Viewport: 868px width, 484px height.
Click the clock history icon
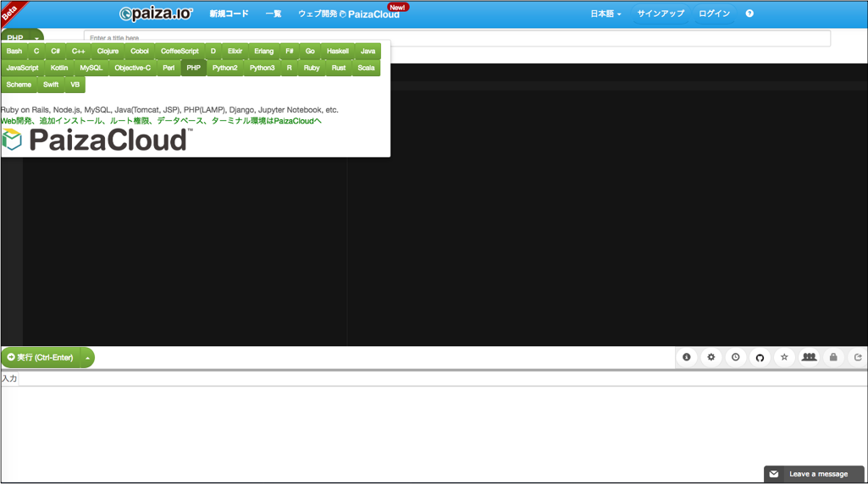pyautogui.click(x=735, y=357)
